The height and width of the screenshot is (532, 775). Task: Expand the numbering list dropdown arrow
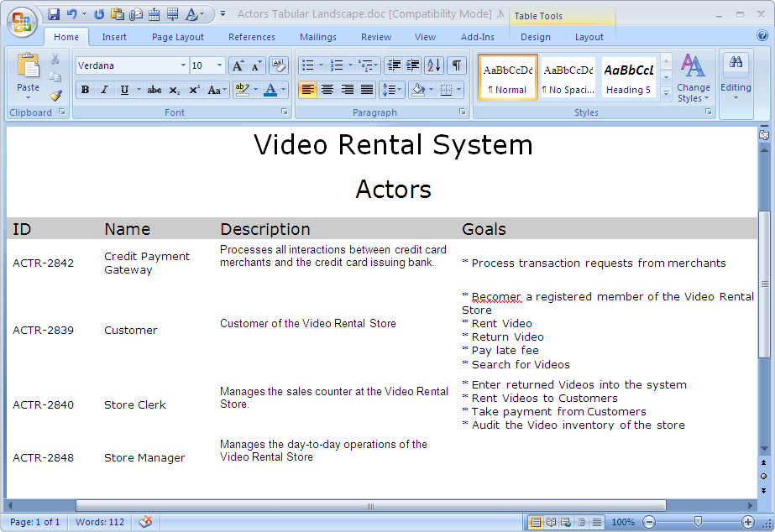coord(350,65)
